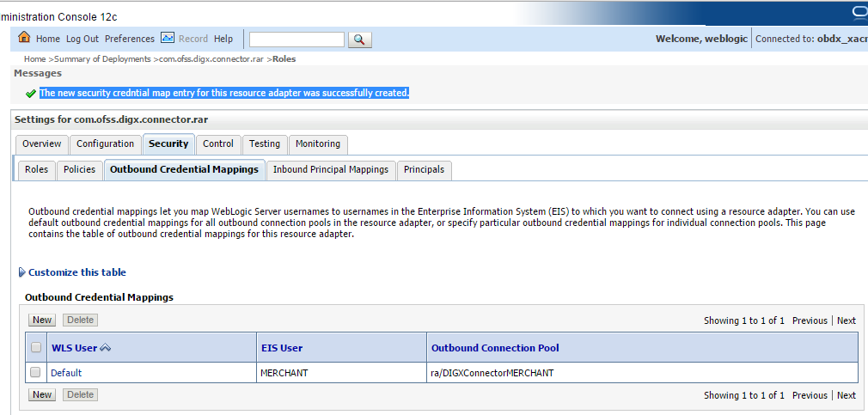
Task: Click Home in the breadcrumb
Action: [35, 58]
